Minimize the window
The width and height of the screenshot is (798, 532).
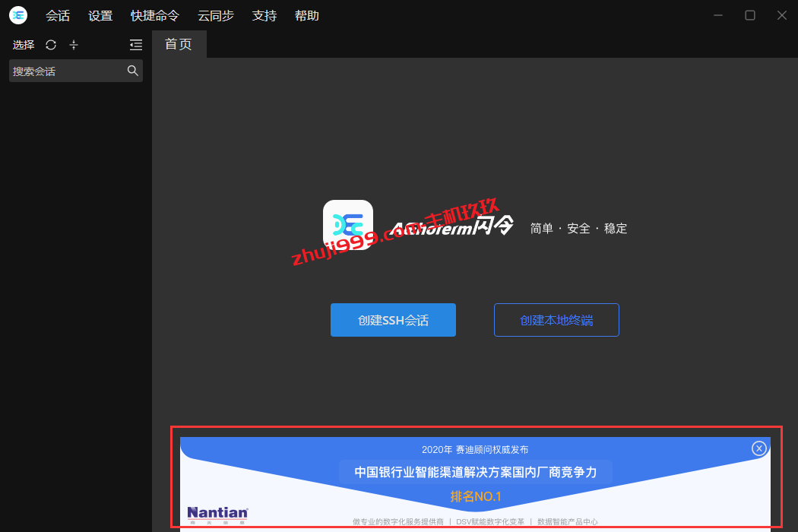coord(718,15)
